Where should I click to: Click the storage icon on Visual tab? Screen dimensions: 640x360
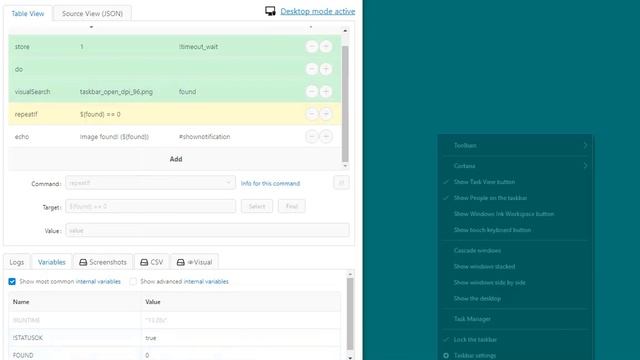pos(181,262)
